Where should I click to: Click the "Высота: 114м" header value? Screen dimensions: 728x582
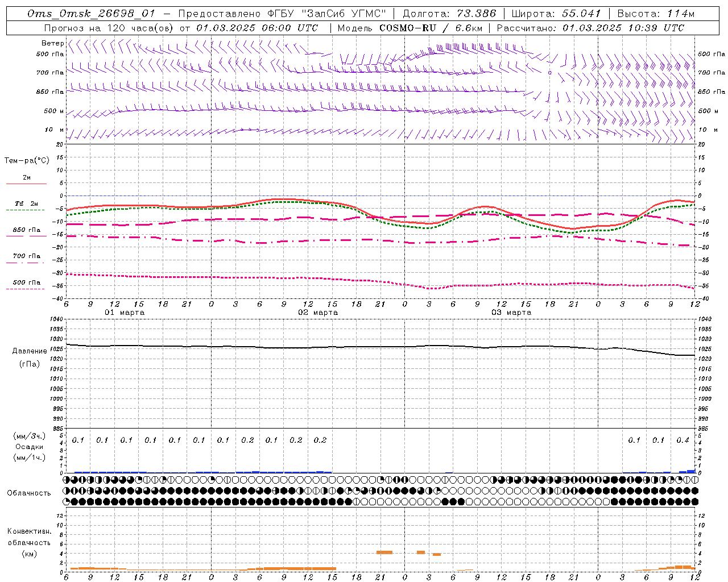(x=656, y=14)
